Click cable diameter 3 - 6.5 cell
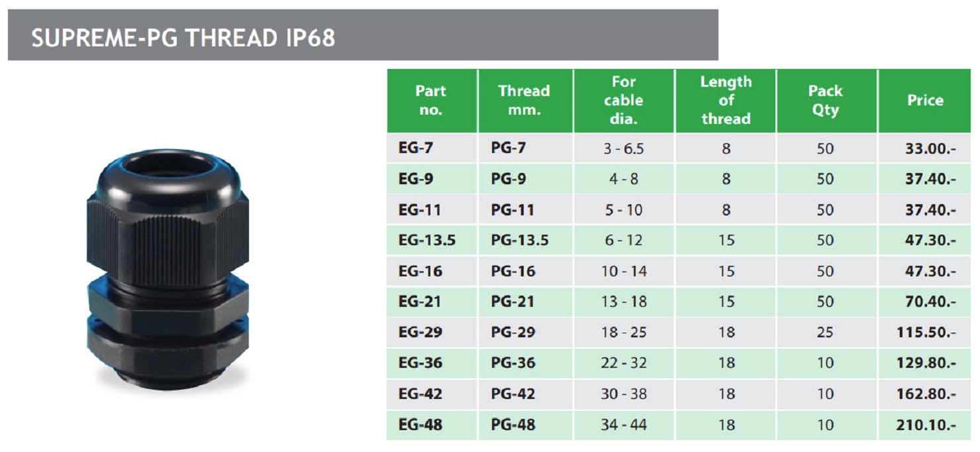Image resolution: width=980 pixels, height=452 pixels. point(623,148)
